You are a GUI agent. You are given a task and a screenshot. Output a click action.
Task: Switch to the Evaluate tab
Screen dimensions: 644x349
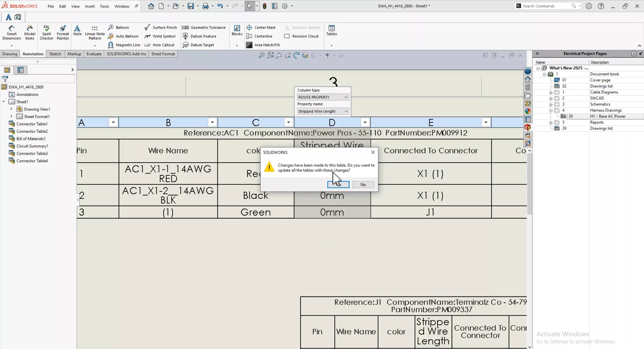coord(94,54)
